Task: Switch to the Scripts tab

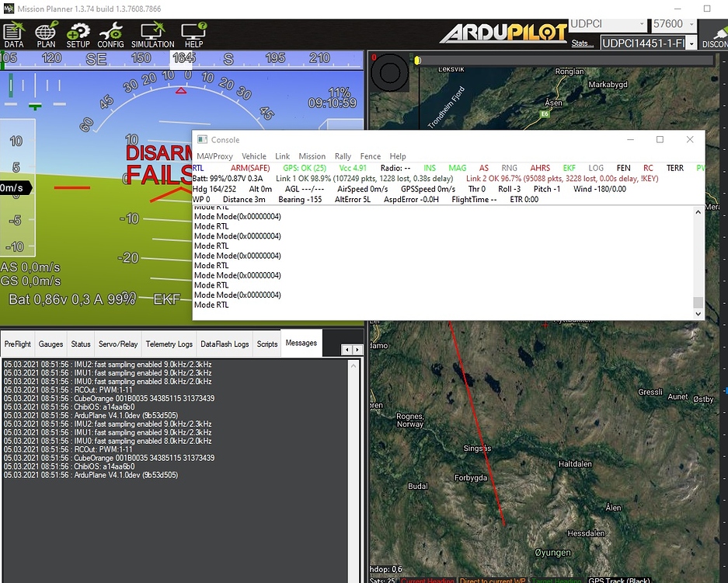Action: [267, 344]
